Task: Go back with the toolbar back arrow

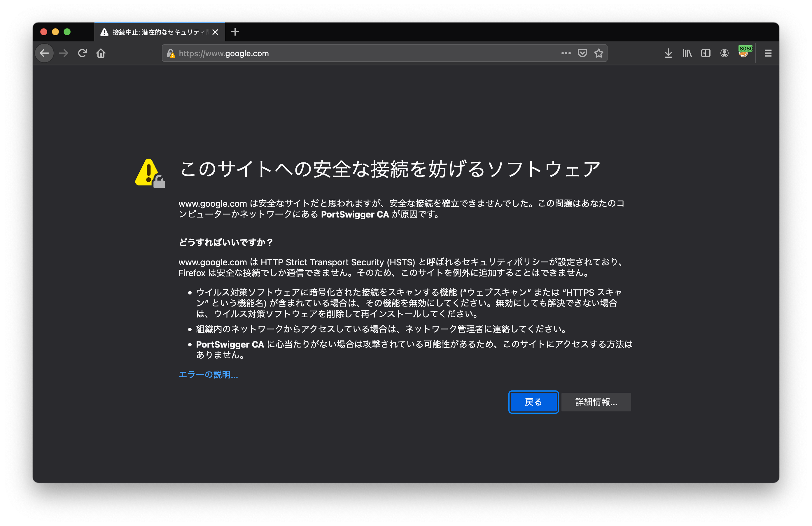Action: click(x=44, y=53)
